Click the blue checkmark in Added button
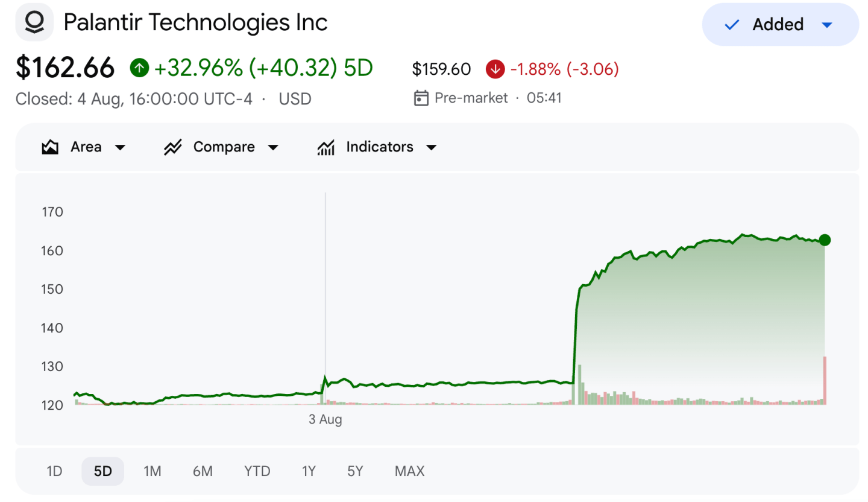 pyautogui.click(x=732, y=25)
